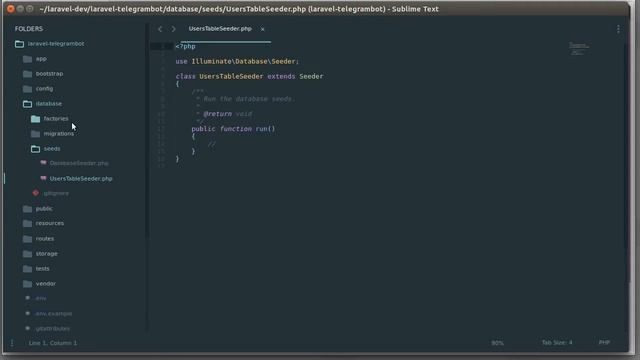Screen dimensions: 640x360
Task: Click the file icon beside .env
Action: click(x=27, y=298)
